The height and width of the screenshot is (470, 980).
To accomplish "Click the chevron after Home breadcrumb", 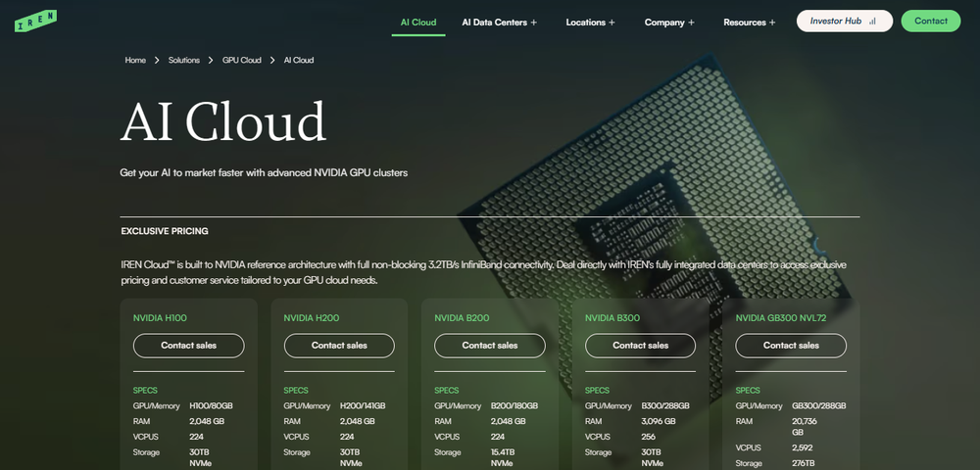I will tap(158, 61).
